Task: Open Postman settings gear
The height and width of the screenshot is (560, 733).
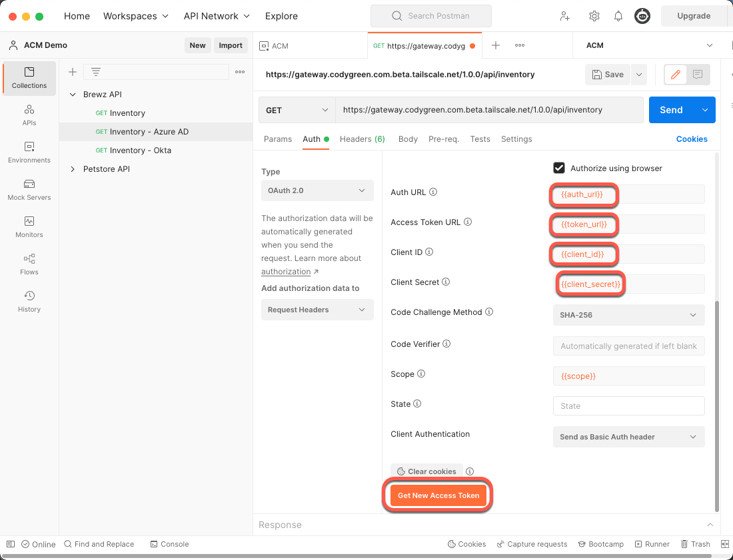Action: pyautogui.click(x=594, y=15)
